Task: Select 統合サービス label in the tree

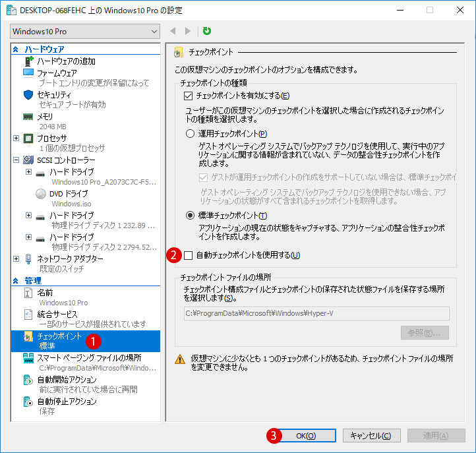Action: [57, 315]
